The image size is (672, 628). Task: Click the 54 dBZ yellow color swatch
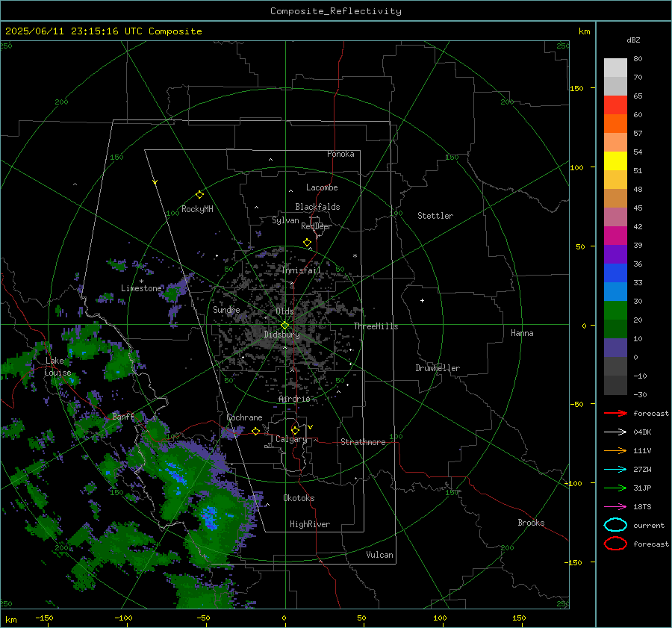615,161
